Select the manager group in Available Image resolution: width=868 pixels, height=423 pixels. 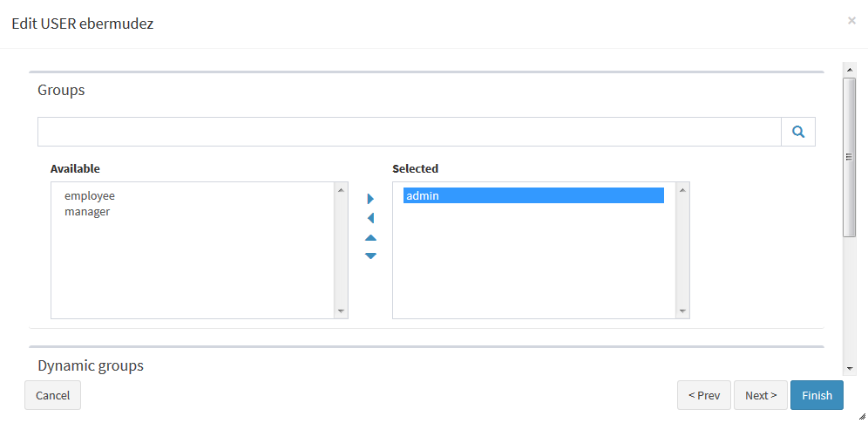point(87,211)
